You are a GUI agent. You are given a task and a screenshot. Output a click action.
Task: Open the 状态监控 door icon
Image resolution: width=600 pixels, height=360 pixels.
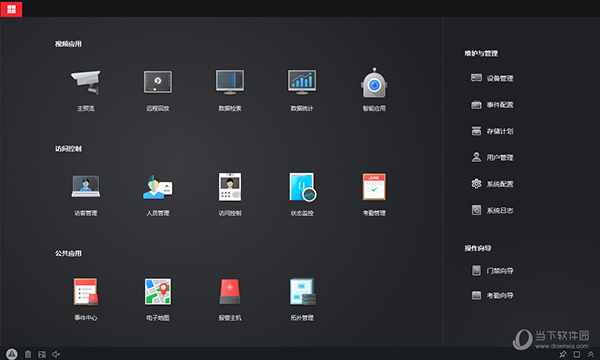pos(302,187)
